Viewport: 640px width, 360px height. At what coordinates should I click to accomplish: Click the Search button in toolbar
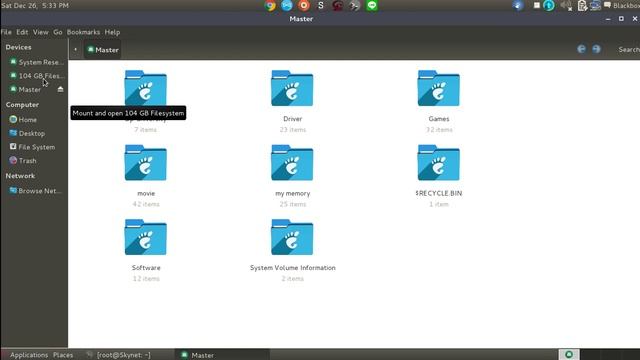(x=628, y=49)
